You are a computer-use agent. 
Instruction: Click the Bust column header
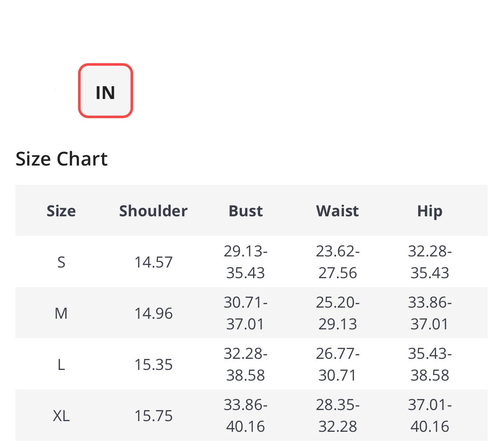(245, 211)
